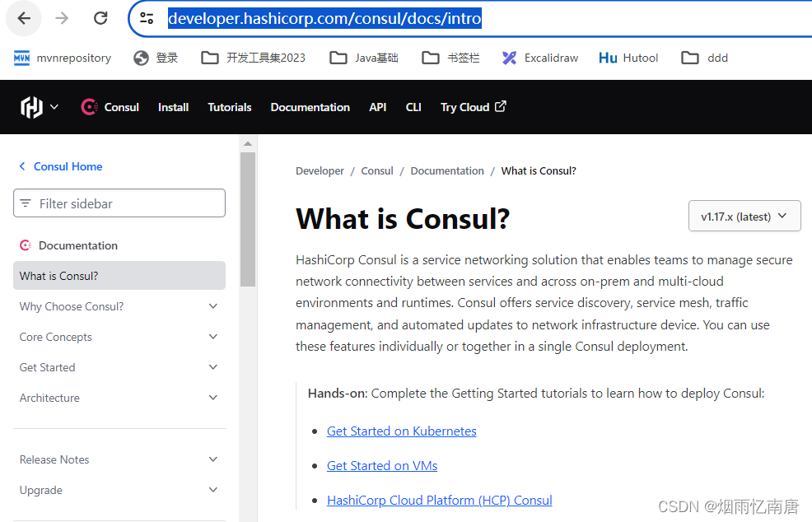This screenshot has width=812, height=522.
Task: Open Documentation breadcrumb link
Action: [x=447, y=171]
